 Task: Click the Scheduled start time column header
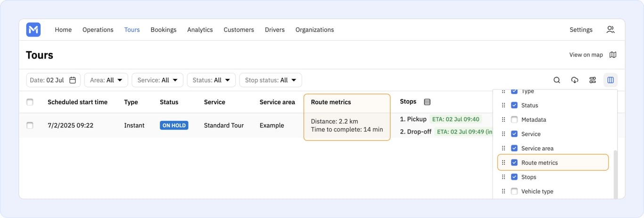[x=77, y=102]
